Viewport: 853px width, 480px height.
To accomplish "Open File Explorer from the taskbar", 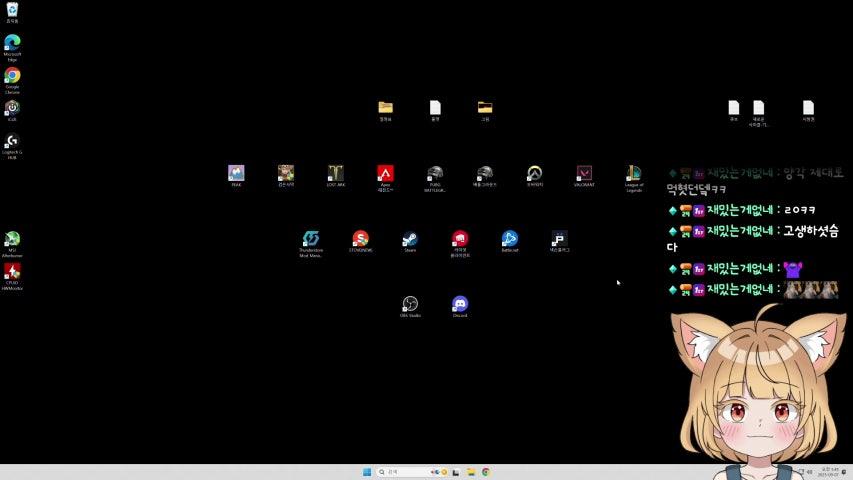I will pyautogui.click(x=471, y=472).
